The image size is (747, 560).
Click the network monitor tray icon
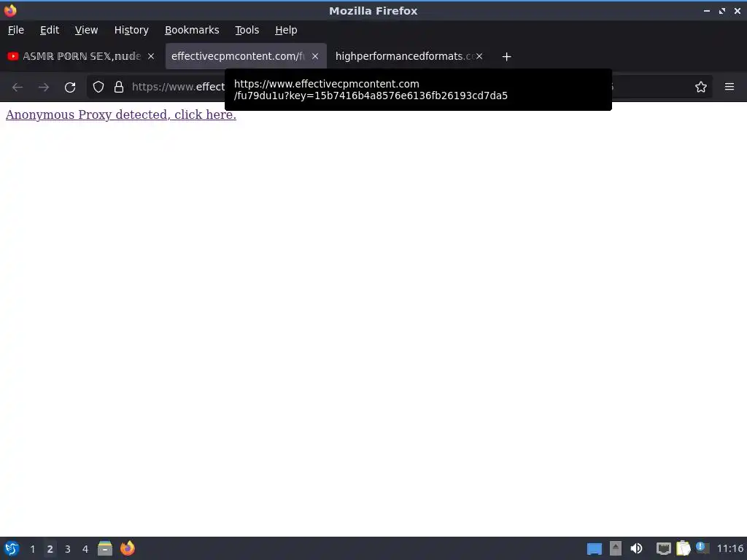[x=663, y=549]
